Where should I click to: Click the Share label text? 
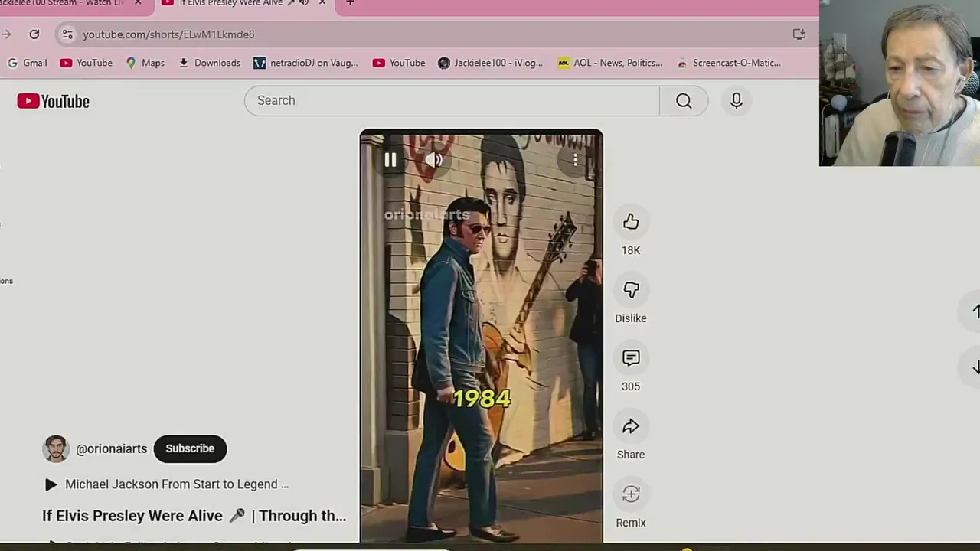click(631, 455)
